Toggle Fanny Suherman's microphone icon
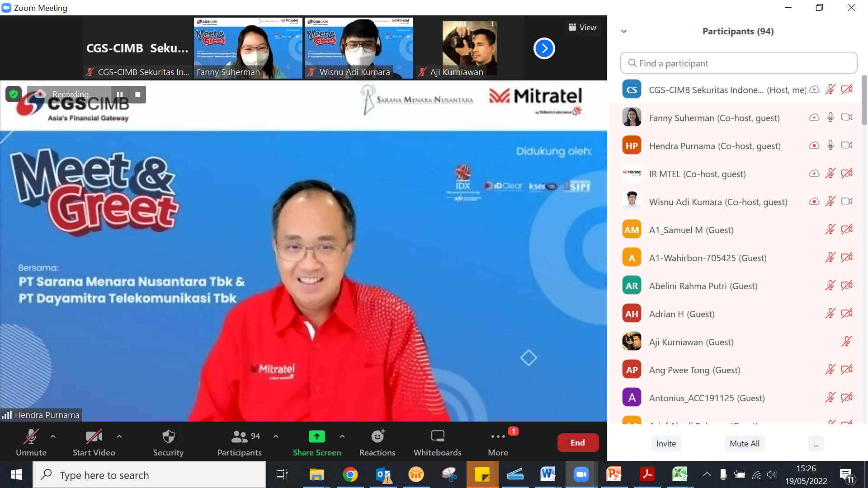Image resolution: width=868 pixels, height=488 pixels. pos(830,117)
